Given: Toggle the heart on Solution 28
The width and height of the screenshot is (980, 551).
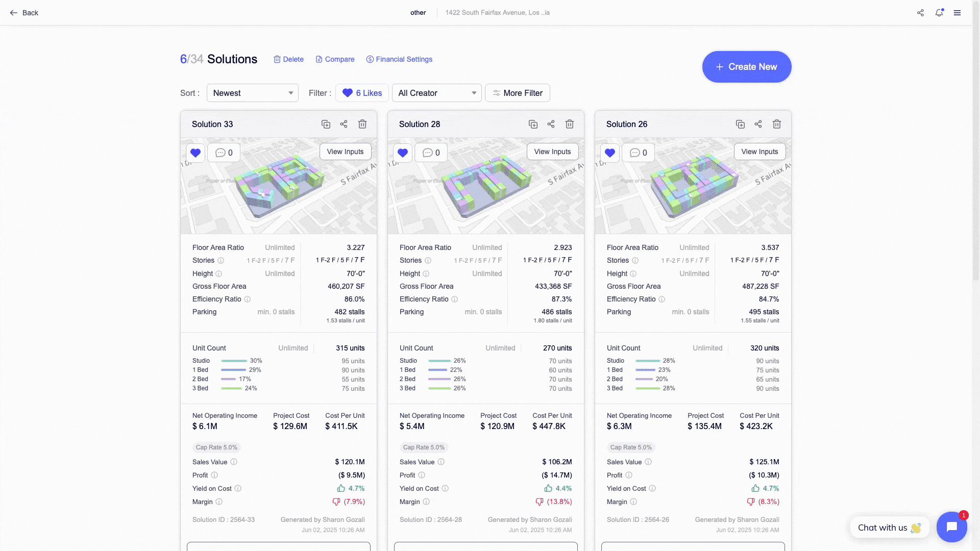Looking at the screenshot, I should (x=403, y=153).
